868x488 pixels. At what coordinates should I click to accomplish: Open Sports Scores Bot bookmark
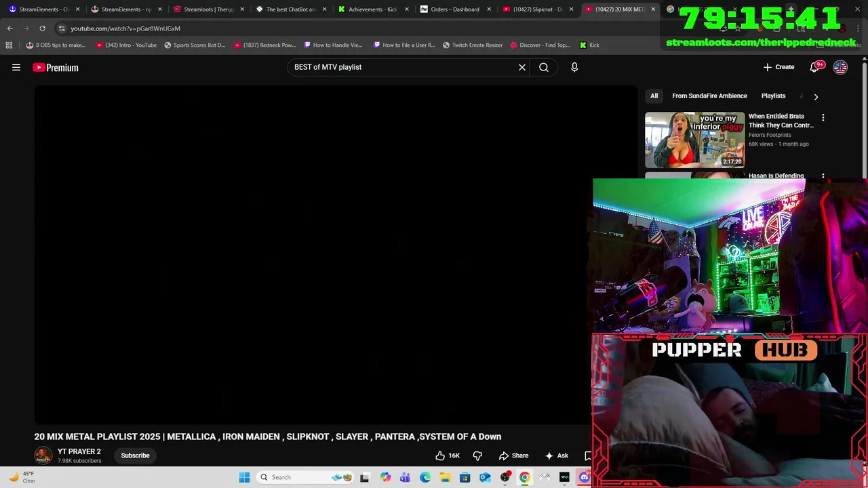[x=194, y=45]
